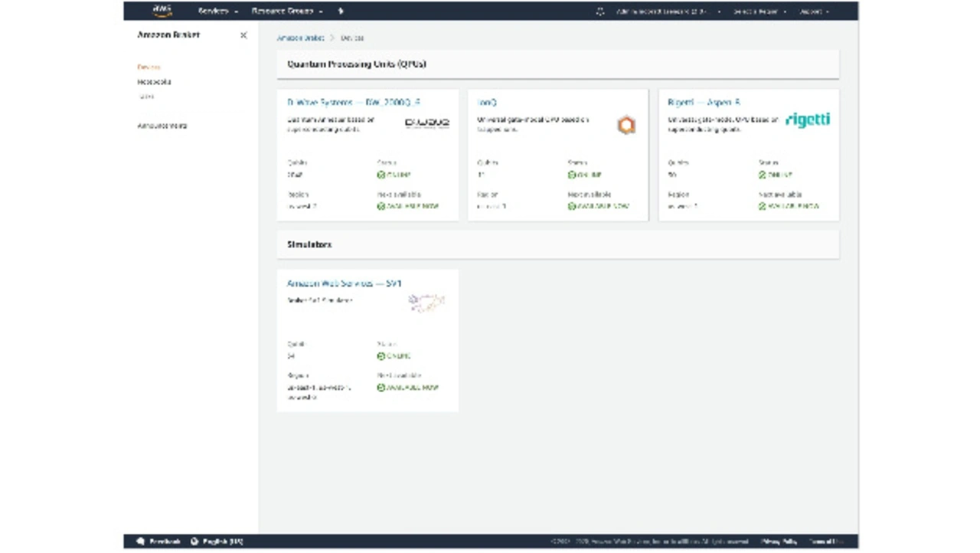
Task: Open the Support dropdown menu
Action: (815, 11)
